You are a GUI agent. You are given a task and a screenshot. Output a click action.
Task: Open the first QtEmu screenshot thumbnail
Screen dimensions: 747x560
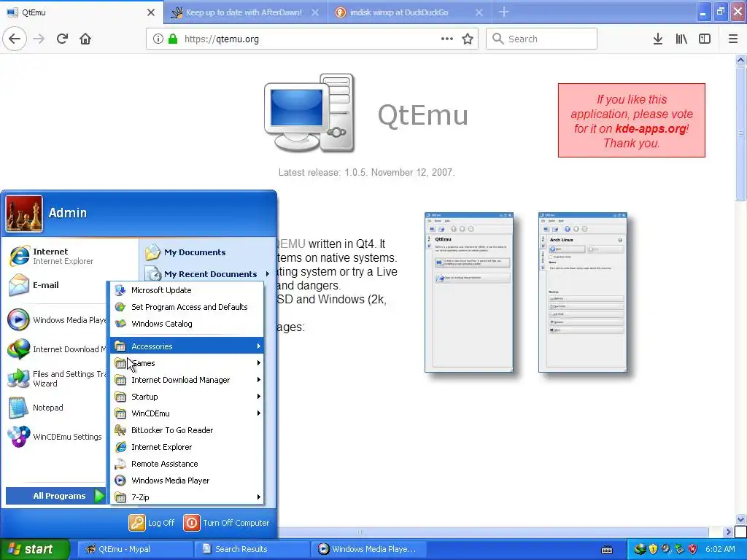[469, 292]
